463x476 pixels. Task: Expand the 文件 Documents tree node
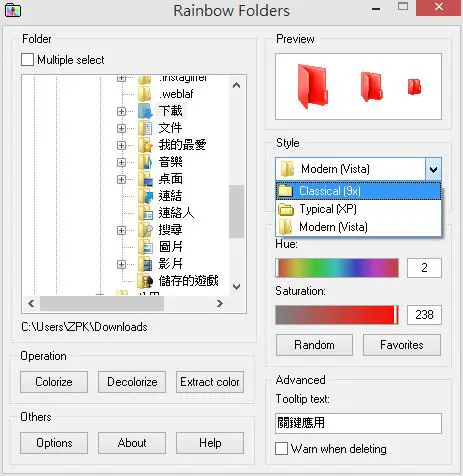[x=121, y=128]
